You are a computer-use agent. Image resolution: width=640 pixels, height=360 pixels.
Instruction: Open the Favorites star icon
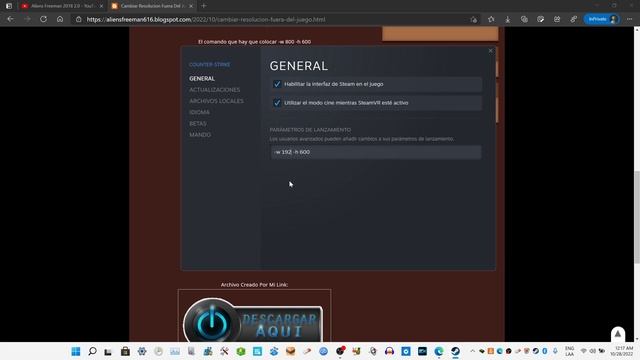click(x=491, y=19)
